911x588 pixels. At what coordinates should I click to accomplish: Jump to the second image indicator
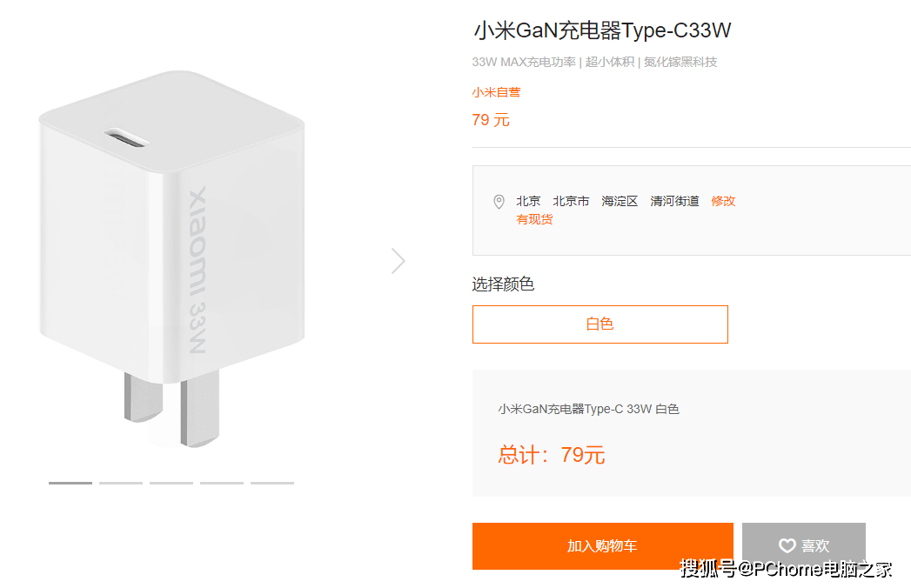[121, 483]
